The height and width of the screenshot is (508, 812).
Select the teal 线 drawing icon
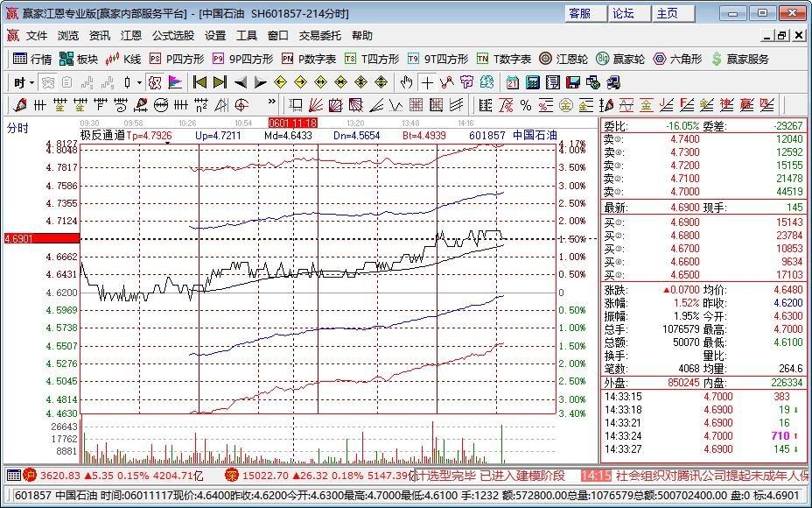pos(486,82)
